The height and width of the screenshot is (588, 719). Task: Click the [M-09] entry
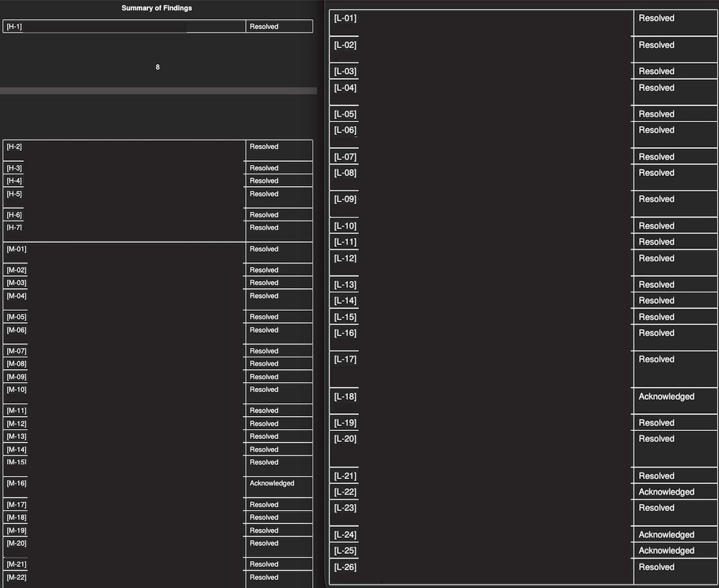(16, 377)
